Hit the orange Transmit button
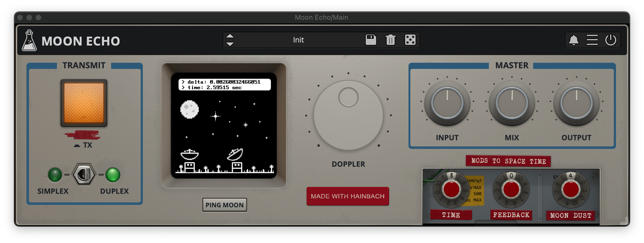 click(84, 103)
